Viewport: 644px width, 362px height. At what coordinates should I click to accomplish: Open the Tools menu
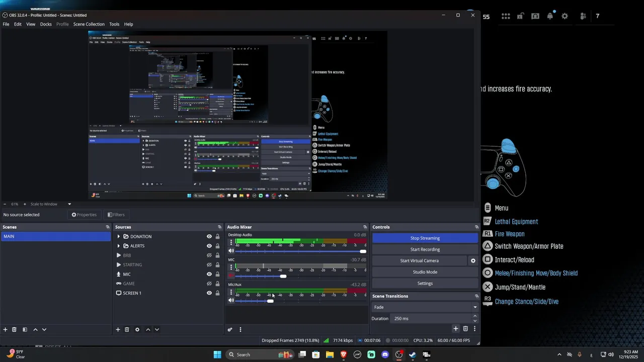coord(114,24)
